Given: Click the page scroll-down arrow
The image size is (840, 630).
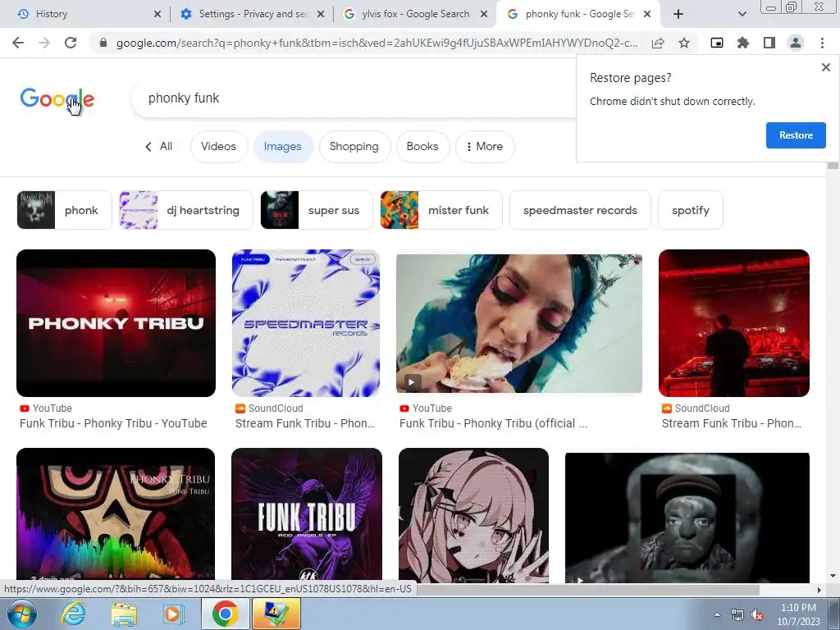Looking at the screenshot, I should pyautogui.click(x=833, y=577).
